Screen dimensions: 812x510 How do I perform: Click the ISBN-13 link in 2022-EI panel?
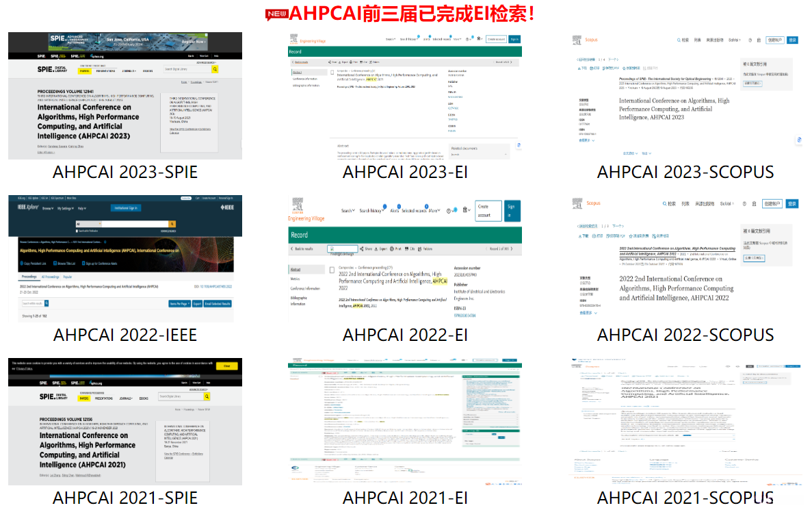pyautogui.click(x=464, y=315)
